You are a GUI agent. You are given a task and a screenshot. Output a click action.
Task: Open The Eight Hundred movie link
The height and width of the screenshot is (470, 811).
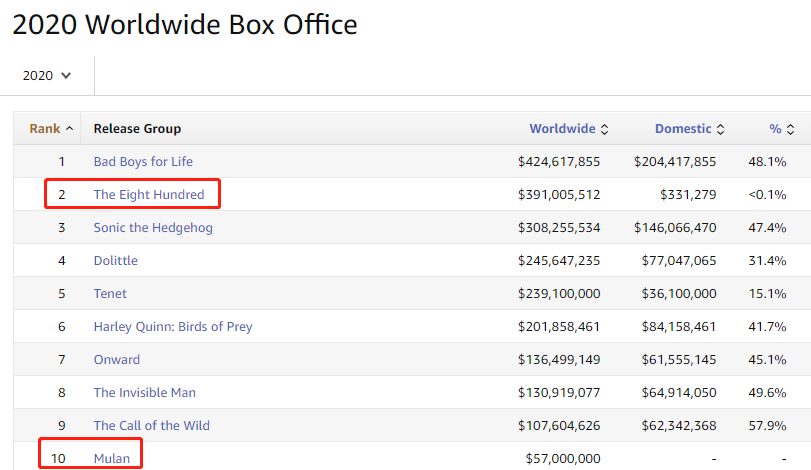[149, 194]
